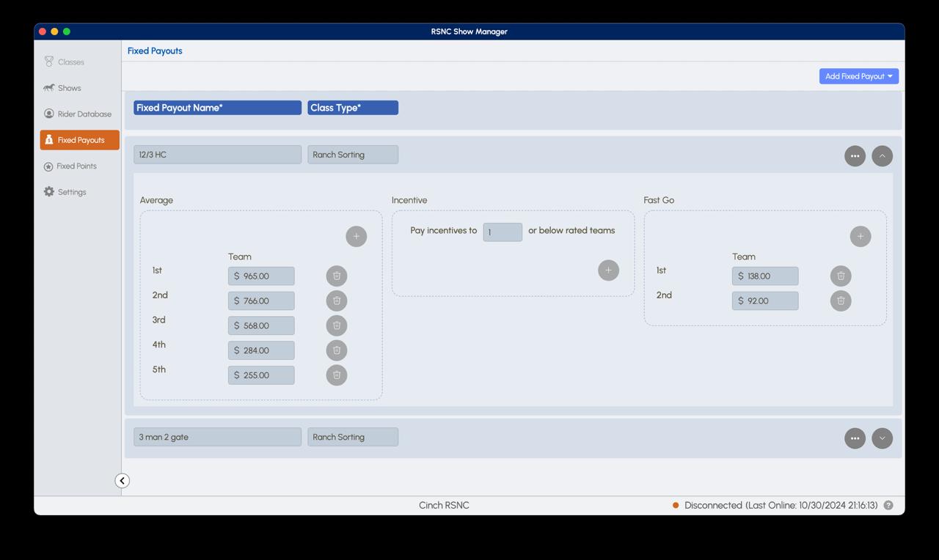Switch to Fixed Points section
The image size is (939, 560).
coord(76,166)
